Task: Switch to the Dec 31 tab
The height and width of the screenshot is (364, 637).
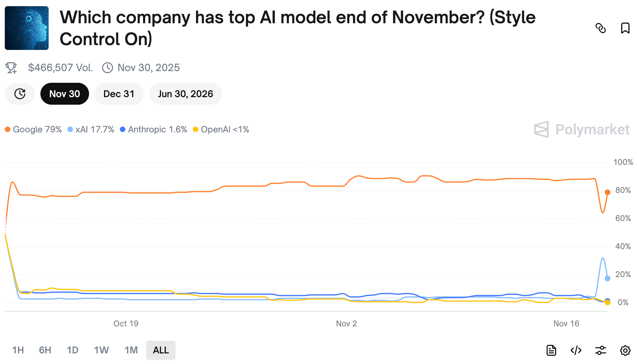Action: pyautogui.click(x=119, y=94)
